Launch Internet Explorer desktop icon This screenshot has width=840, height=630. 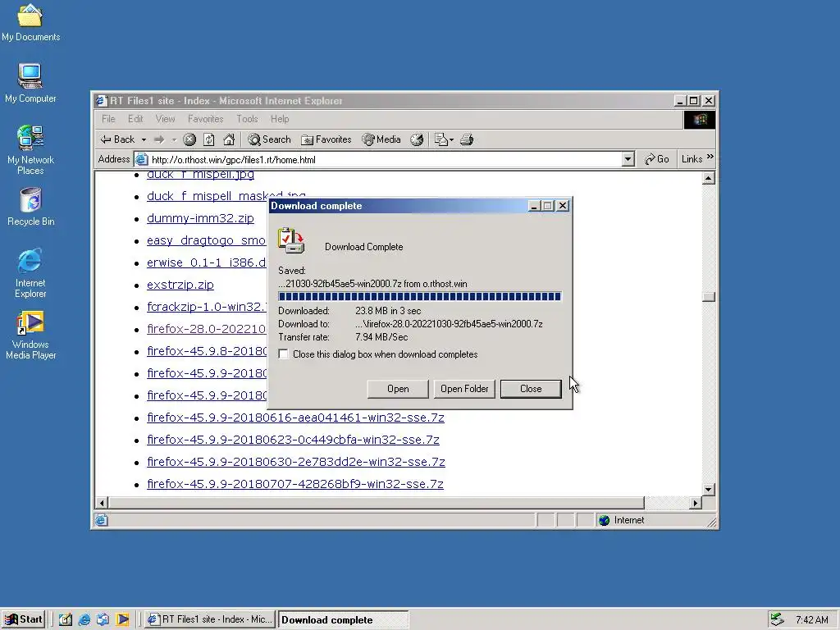point(30,273)
